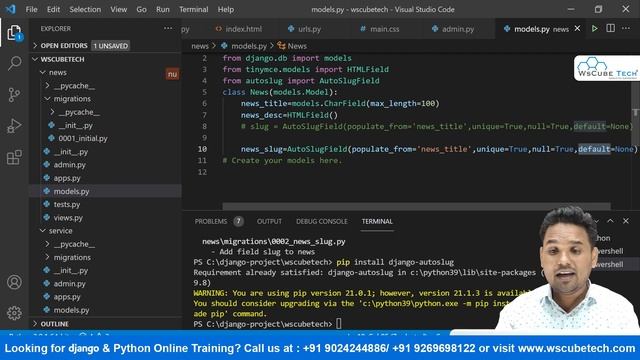Screen dimensions: 640x360
Task: Show the Output panel tab
Action: pyautogui.click(x=269, y=221)
